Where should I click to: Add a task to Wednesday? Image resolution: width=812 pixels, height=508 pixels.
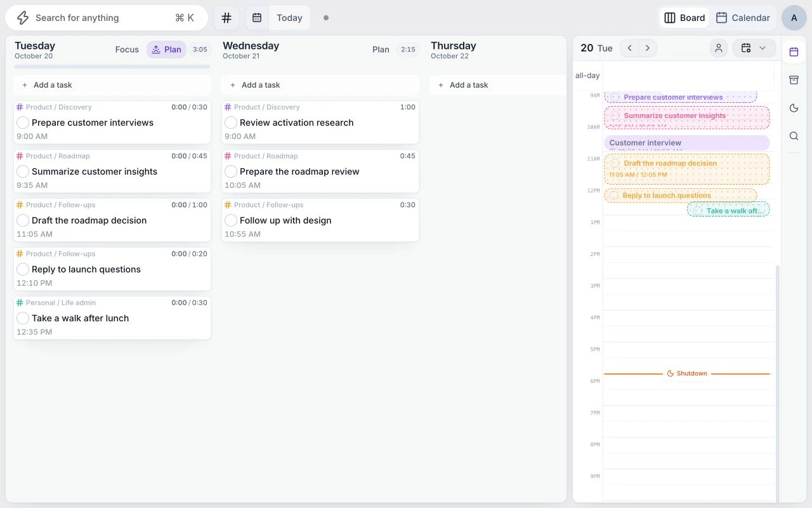pyautogui.click(x=320, y=85)
